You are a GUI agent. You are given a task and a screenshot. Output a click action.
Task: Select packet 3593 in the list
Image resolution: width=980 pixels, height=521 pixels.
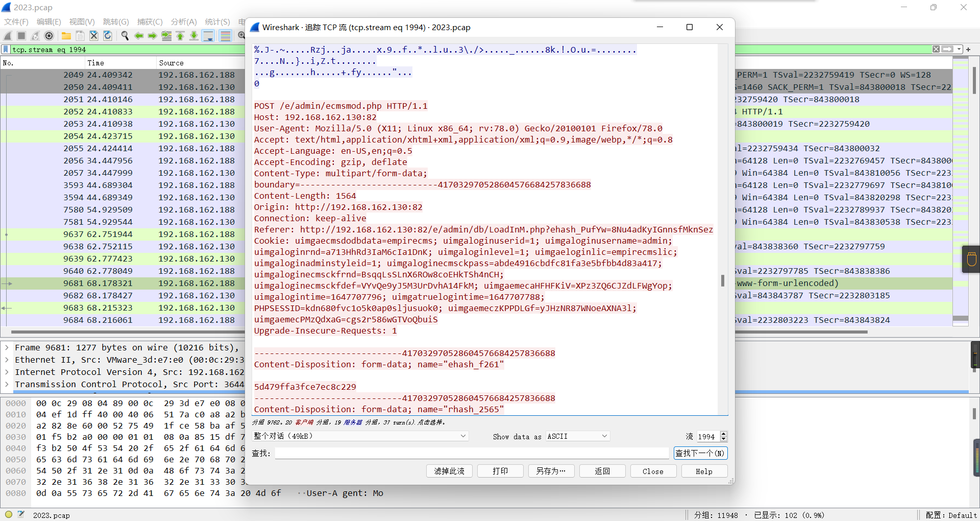point(122,185)
